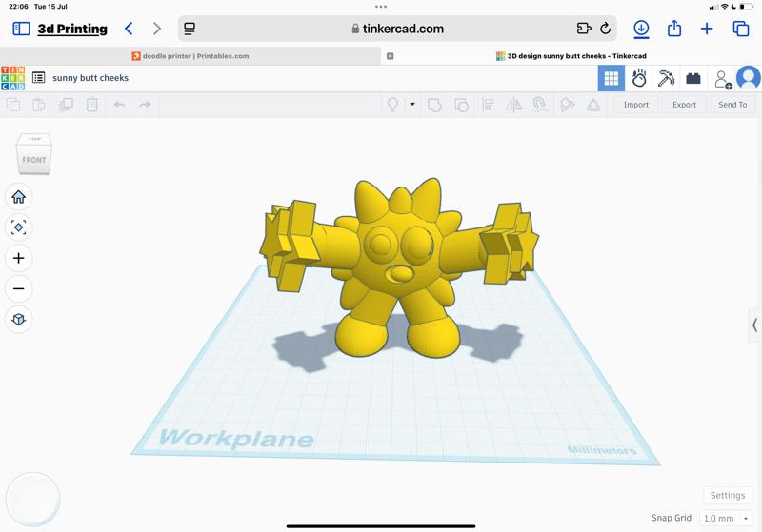The height and width of the screenshot is (532, 762).
Task: Expand the show-all dropdown arrow
Action: coord(412,104)
